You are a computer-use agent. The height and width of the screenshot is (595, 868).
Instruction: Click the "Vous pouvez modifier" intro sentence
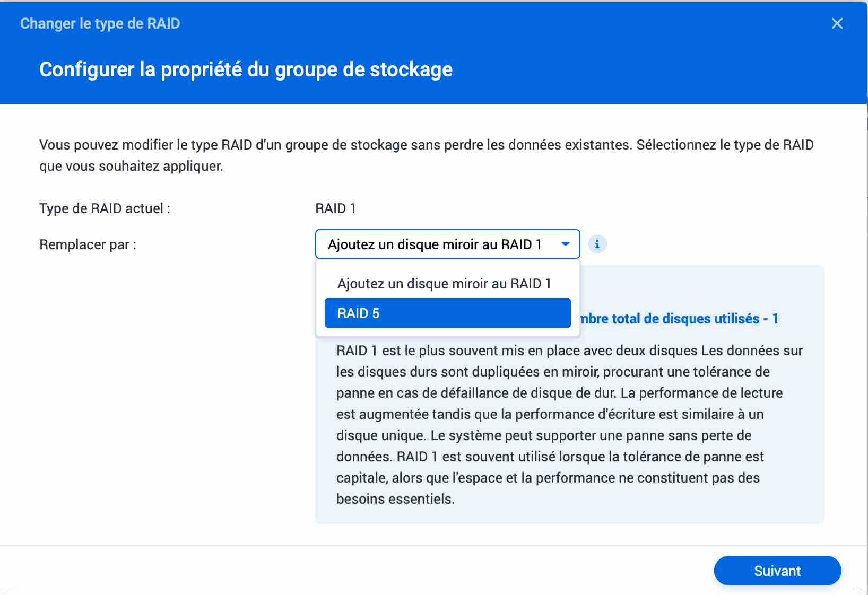pos(426,145)
